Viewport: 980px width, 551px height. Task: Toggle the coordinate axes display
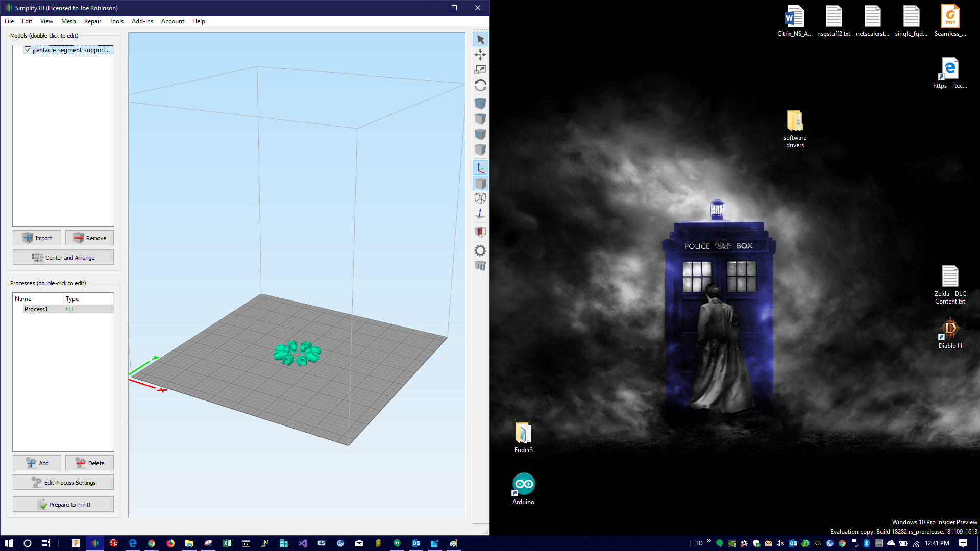[x=480, y=168]
